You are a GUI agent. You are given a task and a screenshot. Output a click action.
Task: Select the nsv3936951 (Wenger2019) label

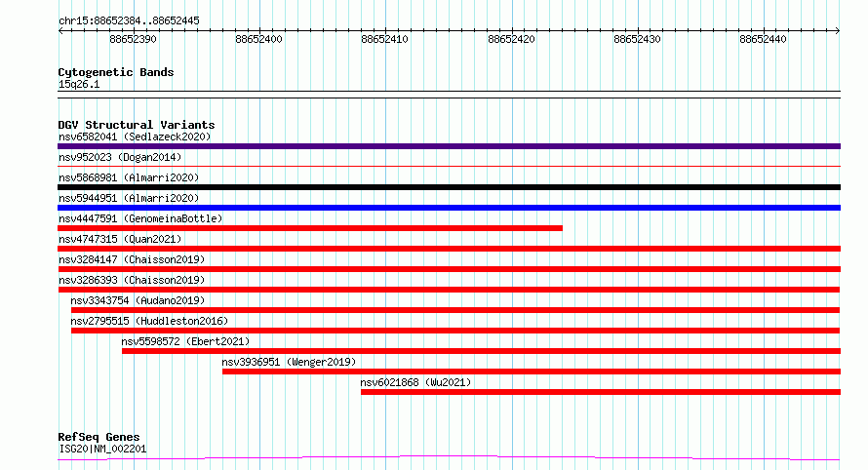coord(289,362)
